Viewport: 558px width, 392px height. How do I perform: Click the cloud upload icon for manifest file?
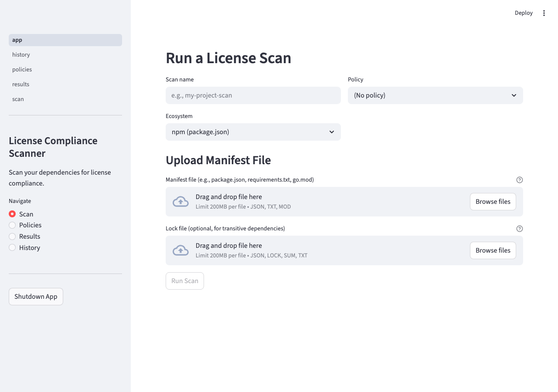pos(180,201)
